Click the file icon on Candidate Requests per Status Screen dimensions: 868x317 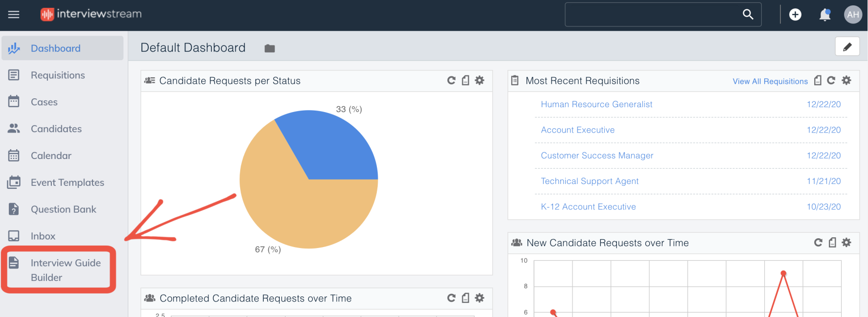(465, 80)
